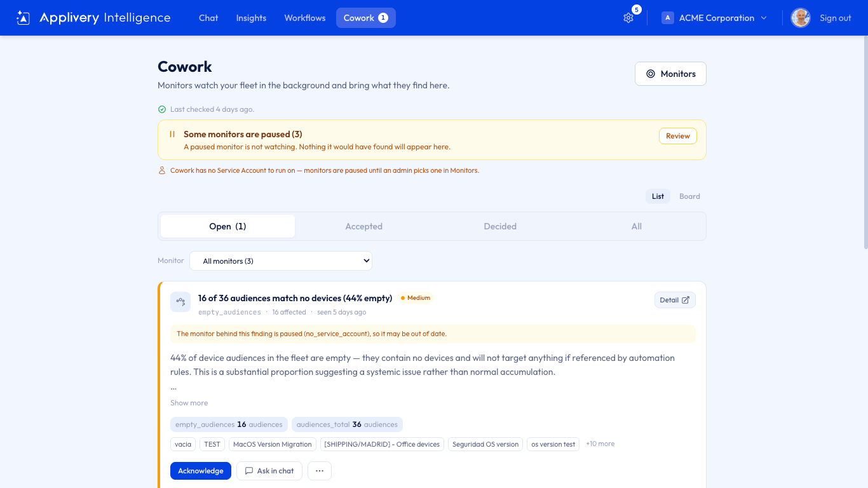Open the All monitors (3) dropdown
Screen dimensions: 868x488
coord(281,261)
